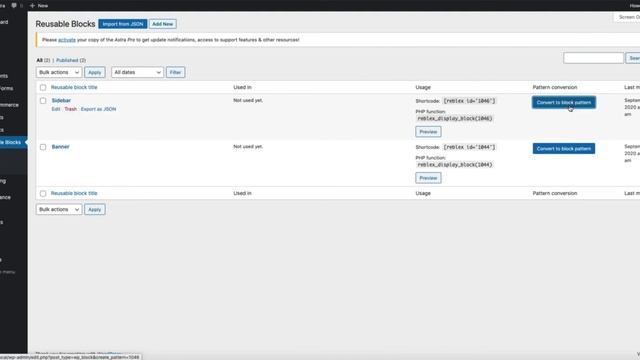Click the Sidebar shortcode reblex id 1046
Viewport: 640px width, 360px height.
[x=469, y=101]
